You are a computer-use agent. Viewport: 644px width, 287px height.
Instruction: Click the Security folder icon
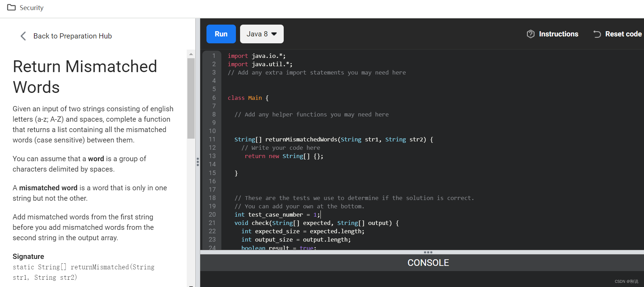click(x=11, y=7)
